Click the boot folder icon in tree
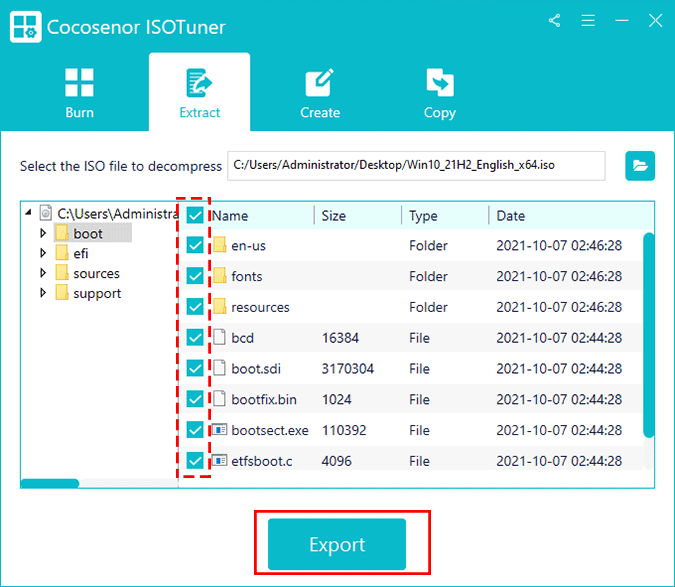The image size is (675, 587). click(62, 233)
